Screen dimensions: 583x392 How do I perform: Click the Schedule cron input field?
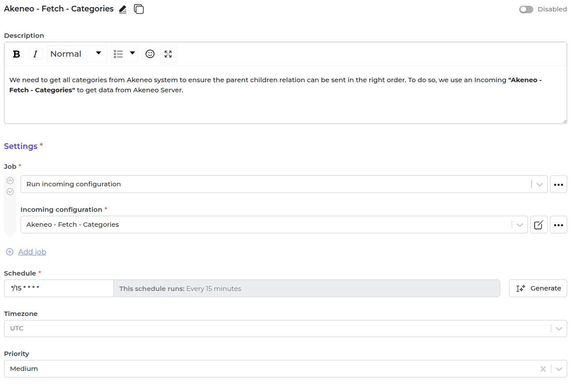59,288
